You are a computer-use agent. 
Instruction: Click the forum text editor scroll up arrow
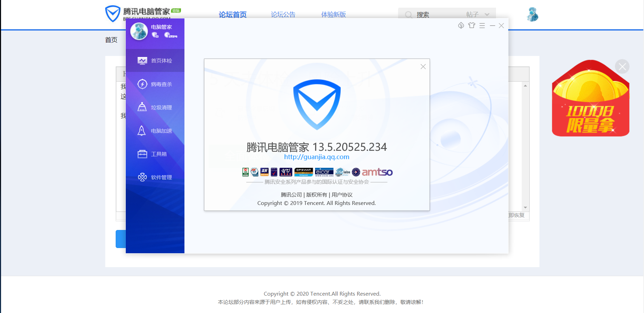point(525,86)
